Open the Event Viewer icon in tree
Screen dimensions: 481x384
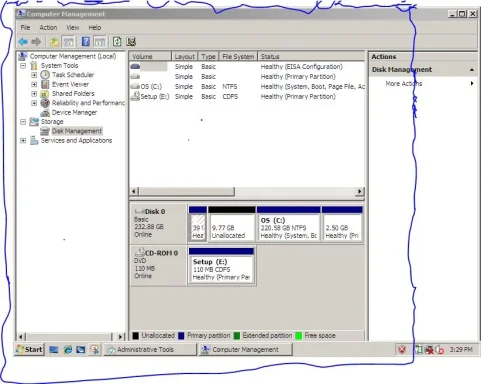(45, 84)
